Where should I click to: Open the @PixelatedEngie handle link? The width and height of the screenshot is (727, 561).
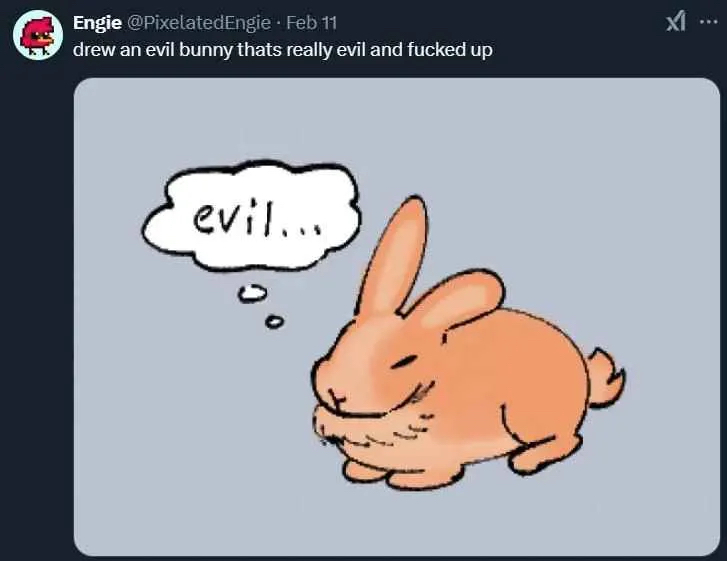198,22
